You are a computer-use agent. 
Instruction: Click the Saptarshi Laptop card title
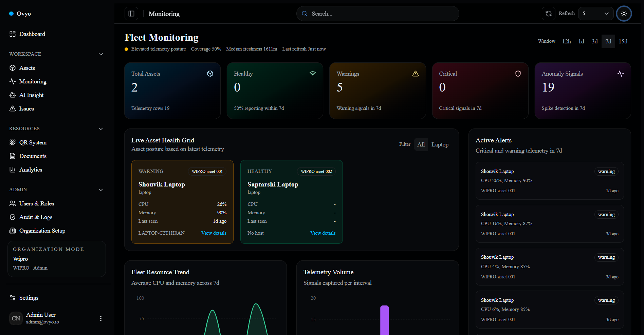[273, 184]
